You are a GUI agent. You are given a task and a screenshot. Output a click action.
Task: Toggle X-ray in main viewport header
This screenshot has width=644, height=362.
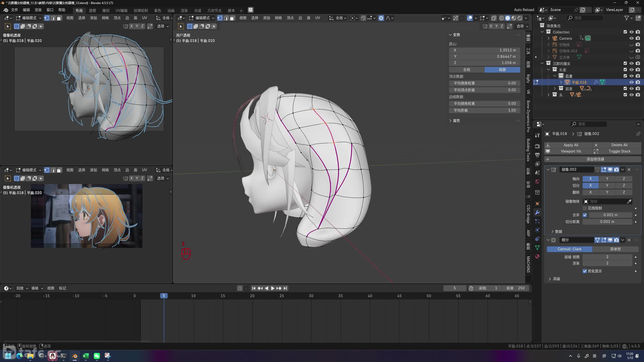494,18
